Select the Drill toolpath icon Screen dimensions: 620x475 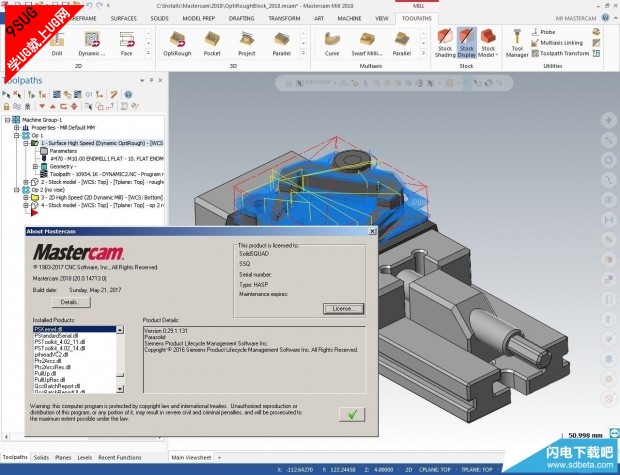[57, 43]
